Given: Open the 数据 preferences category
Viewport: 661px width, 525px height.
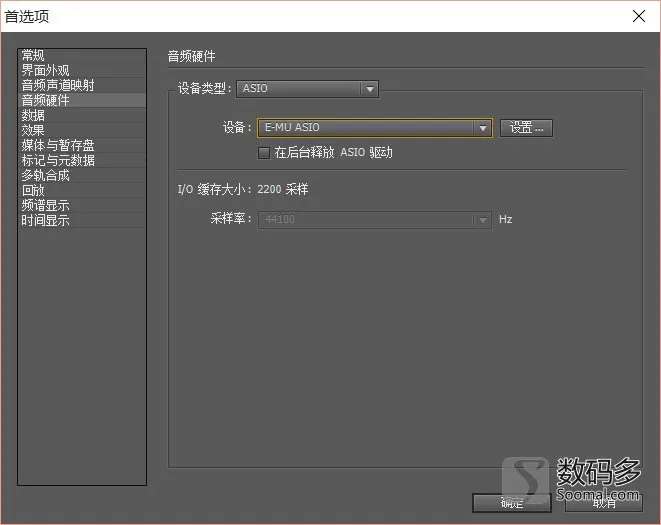Looking at the screenshot, I should point(82,116).
